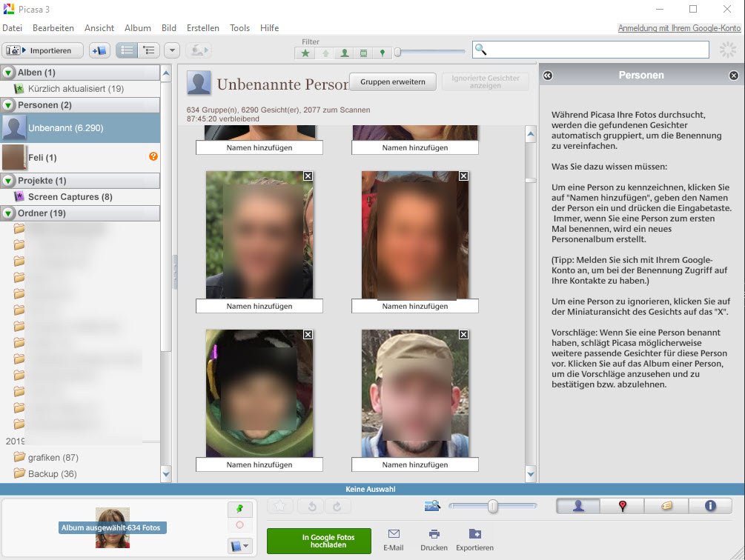Open add to album dropdown in tray
745x560 pixels.
click(239, 546)
